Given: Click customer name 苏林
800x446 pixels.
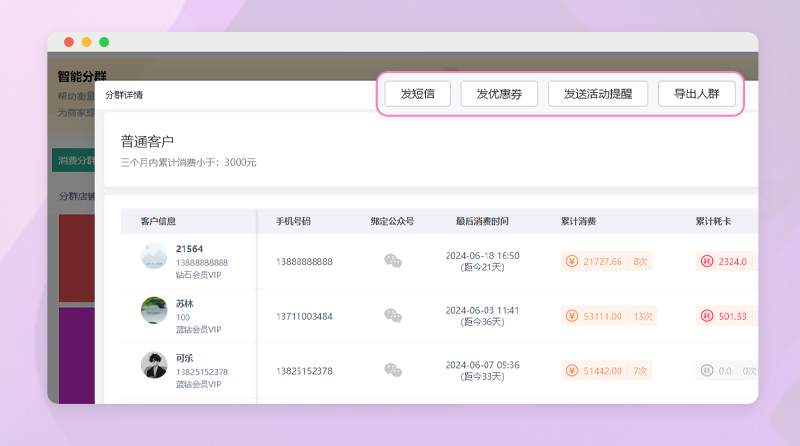Looking at the screenshot, I should point(185,303).
